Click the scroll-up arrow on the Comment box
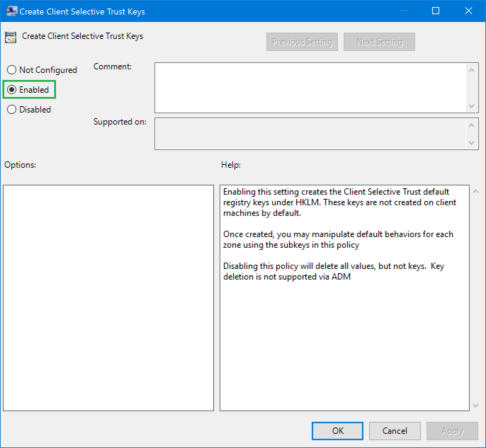Viewport: 486px width, 448px height. click(x=471, y=70)
